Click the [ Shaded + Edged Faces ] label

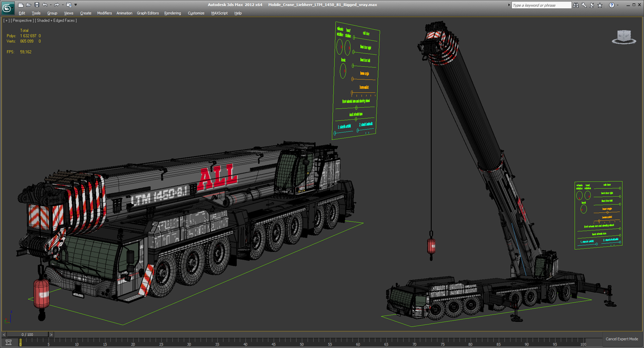tap(56, 20)
